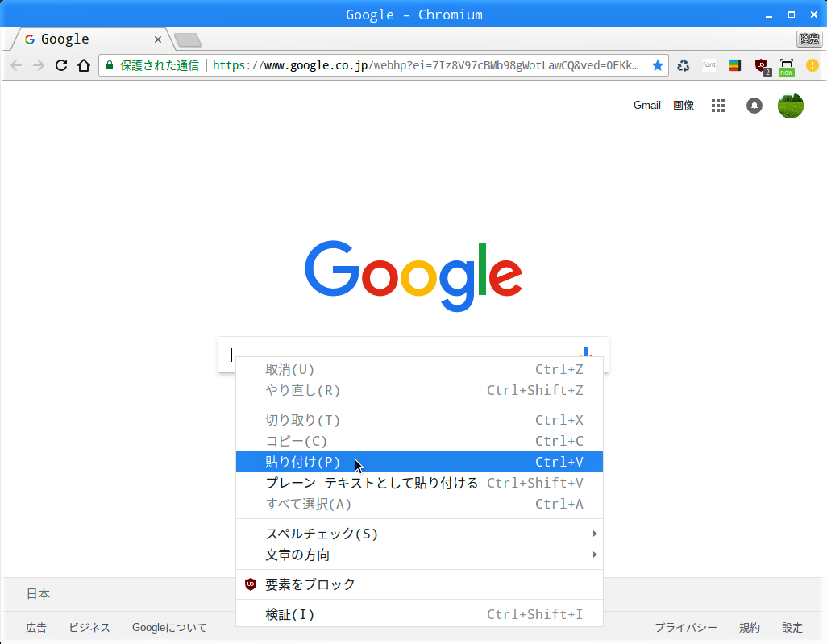Click the 隆宏 profile button
Image resolution: width=827 pixels, height=644 pixels.
(809, 39)
